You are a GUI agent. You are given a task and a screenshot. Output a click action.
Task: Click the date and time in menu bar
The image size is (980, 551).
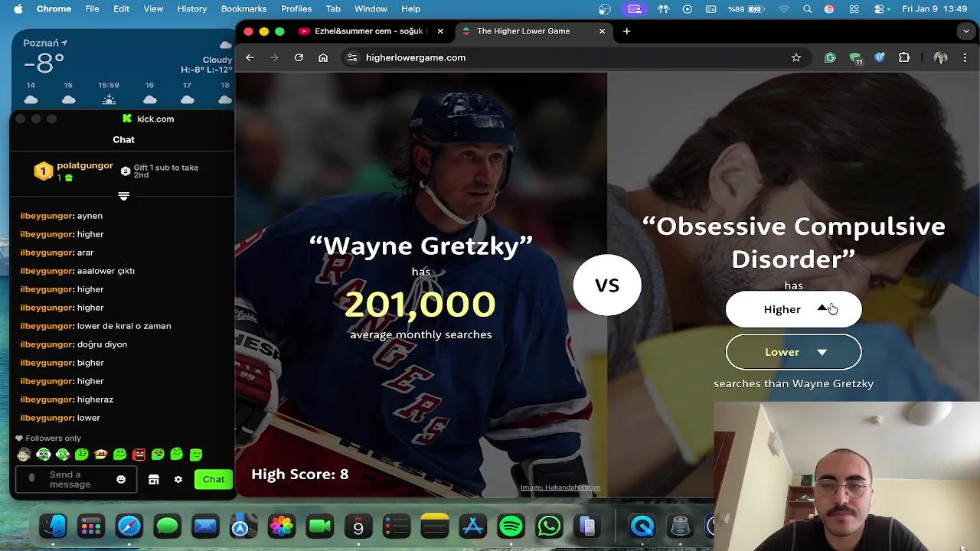coord(934,8)
